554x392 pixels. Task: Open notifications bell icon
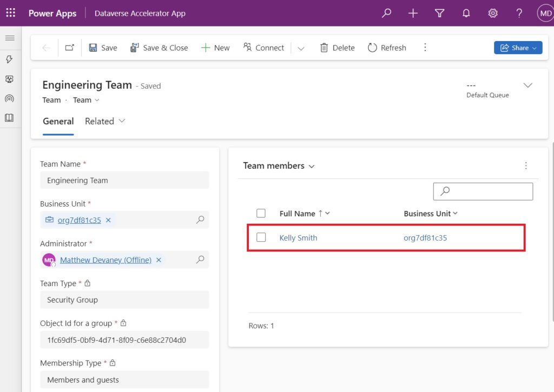tap(466, 13)
